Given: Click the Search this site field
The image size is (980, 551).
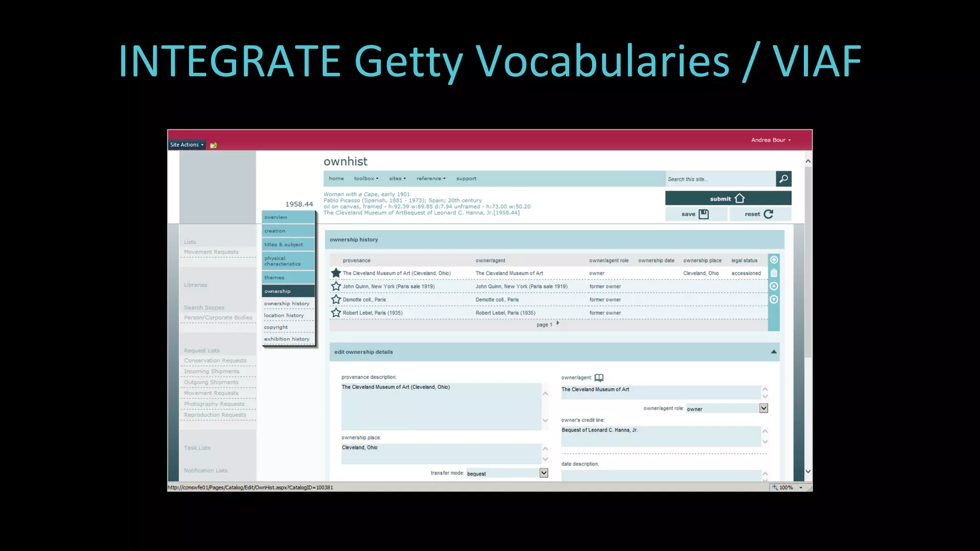Looking at the screenshot, I should [x=720, y=179].
